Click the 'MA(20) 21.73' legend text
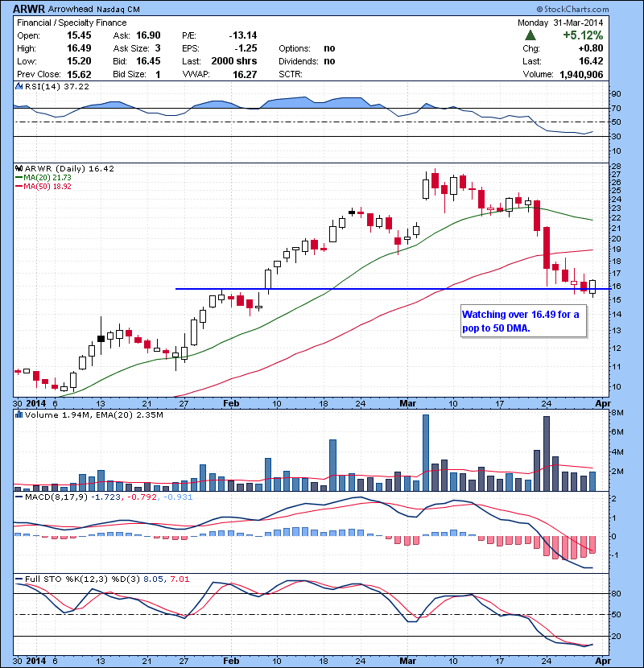The width and height of the screenshot is (644, 668). coord(47,178)
